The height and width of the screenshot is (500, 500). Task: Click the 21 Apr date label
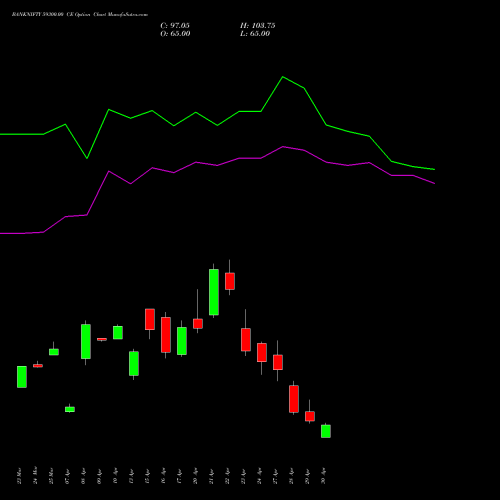(211, 477)
